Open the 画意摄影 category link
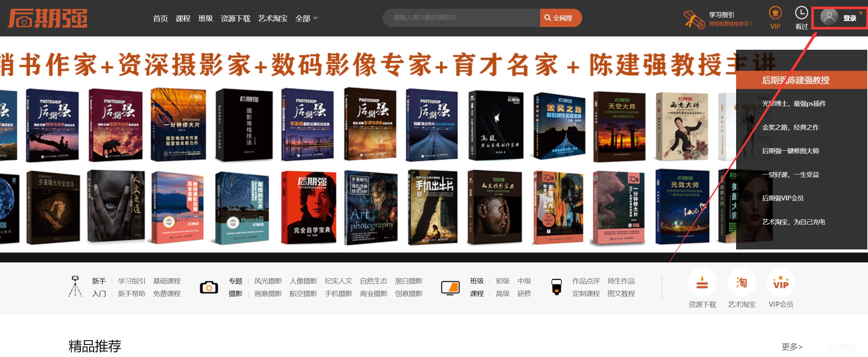The width and height of the screenshot is (868, 357). coord(268,294)
